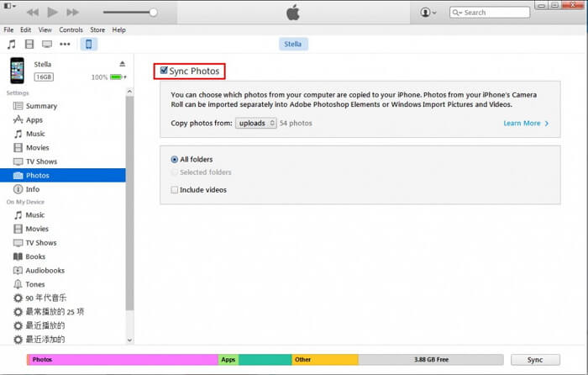588x375 pixels.
Task: Open the mini-player view menu dropdown
Action: click(x=9, y=6)
